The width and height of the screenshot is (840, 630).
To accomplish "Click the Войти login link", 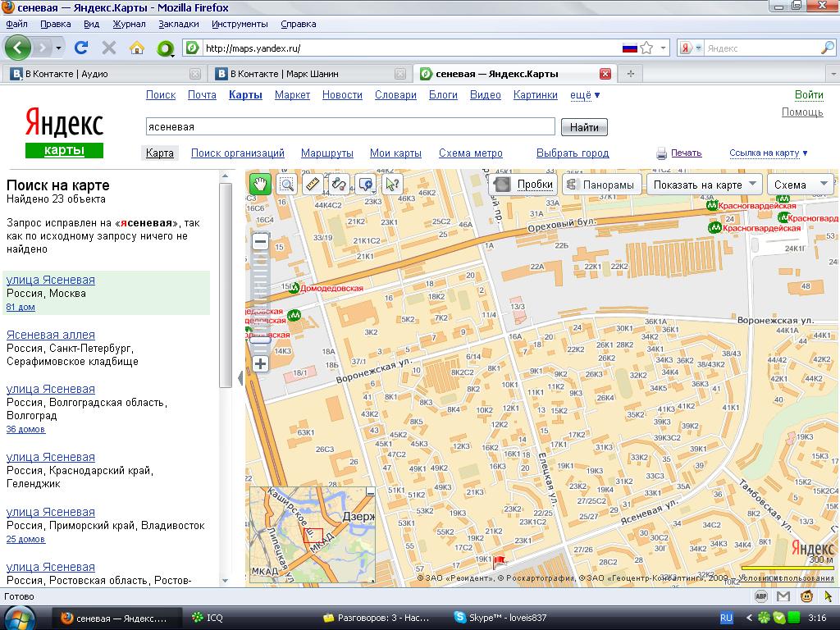I will [808, 95].
